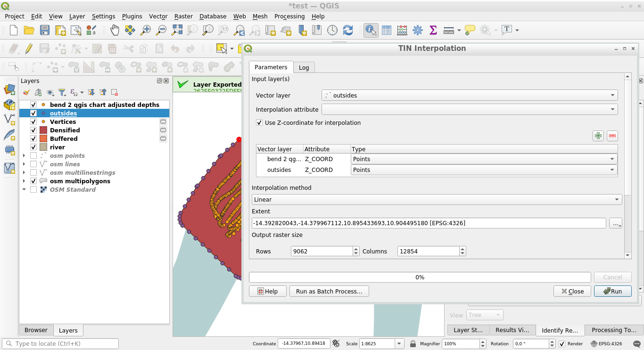Expand the osm points layer group

click(x=24, y=155)
